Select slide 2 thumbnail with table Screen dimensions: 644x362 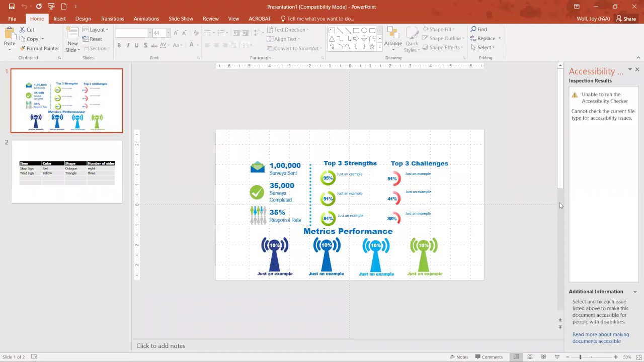point(67,172)
